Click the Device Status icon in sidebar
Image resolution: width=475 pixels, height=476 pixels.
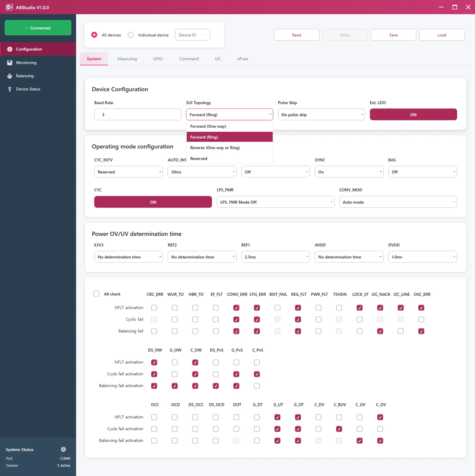[x=10, y=89]
